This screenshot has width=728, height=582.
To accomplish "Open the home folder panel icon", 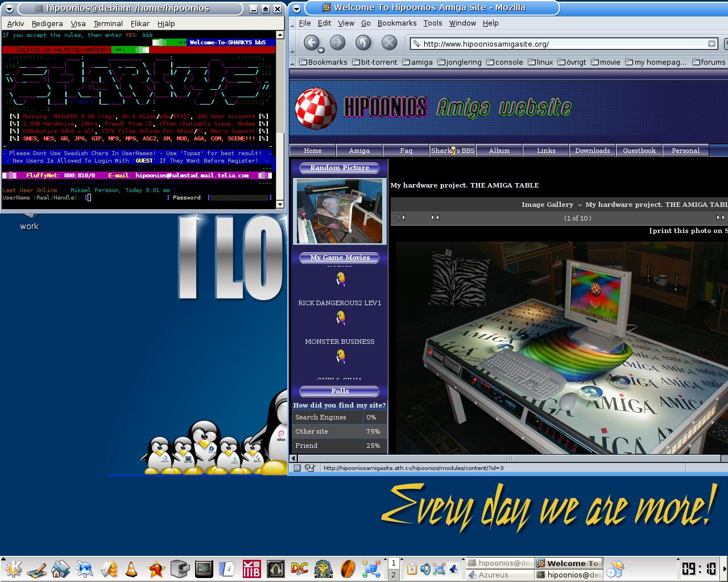I will click(61, 568).
